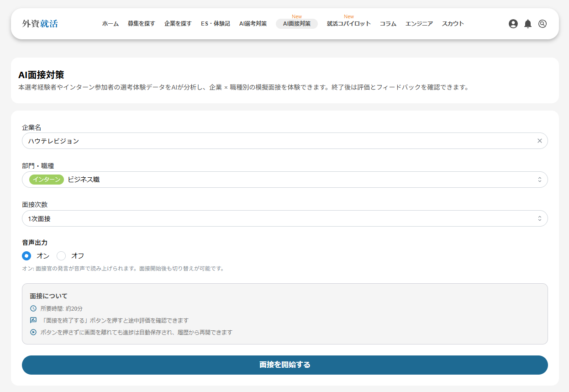Open the 就活コパイロット menu item
Image resolution: width=569 pixels, height=392 pixels.
349,24
